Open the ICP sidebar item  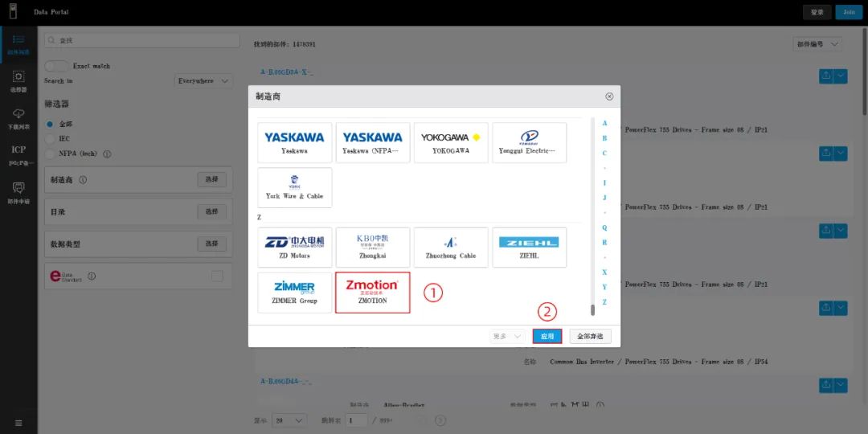pos(18,156)
